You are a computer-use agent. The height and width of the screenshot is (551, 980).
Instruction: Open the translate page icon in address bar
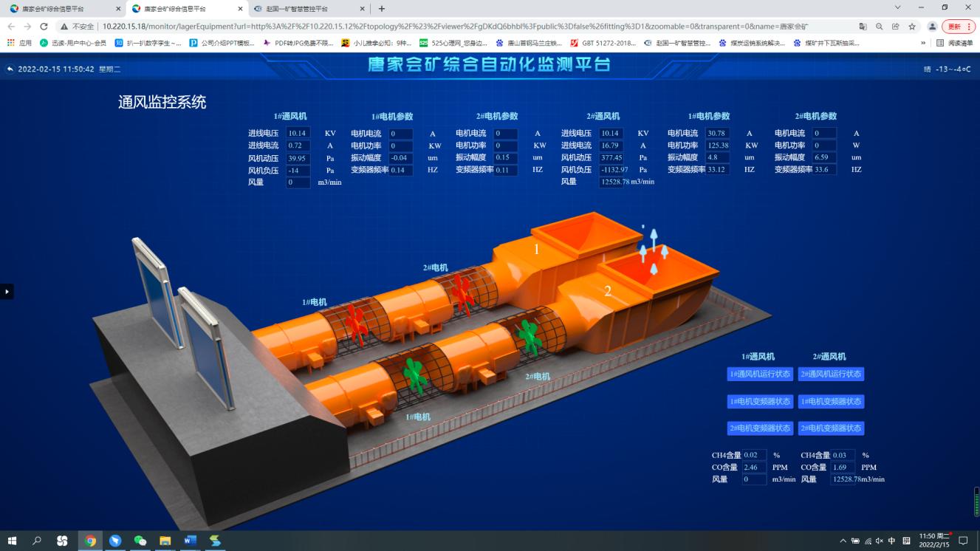pyautogui.click(x=863, y=26)
